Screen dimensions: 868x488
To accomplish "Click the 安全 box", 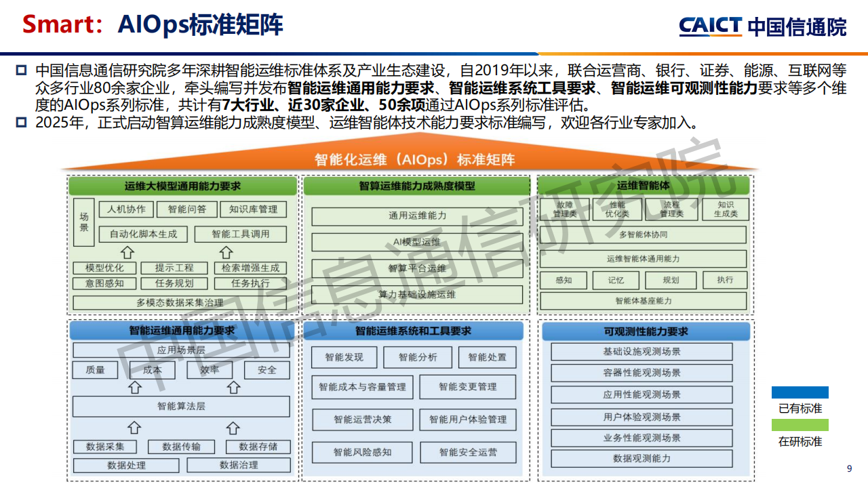I will [267, 370].
